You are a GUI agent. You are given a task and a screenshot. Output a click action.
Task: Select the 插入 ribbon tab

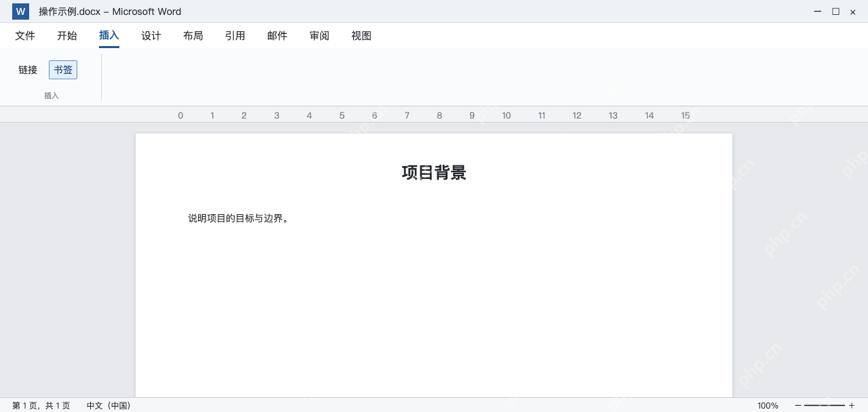(109, 36)
